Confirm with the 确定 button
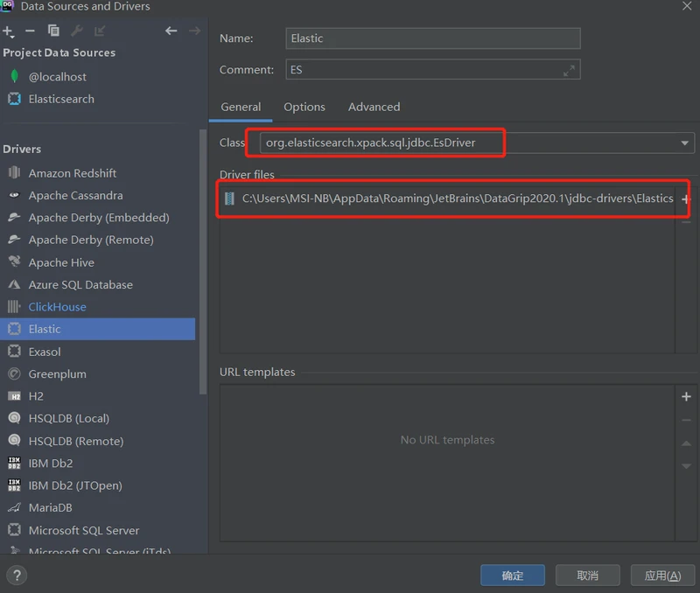 513,576
